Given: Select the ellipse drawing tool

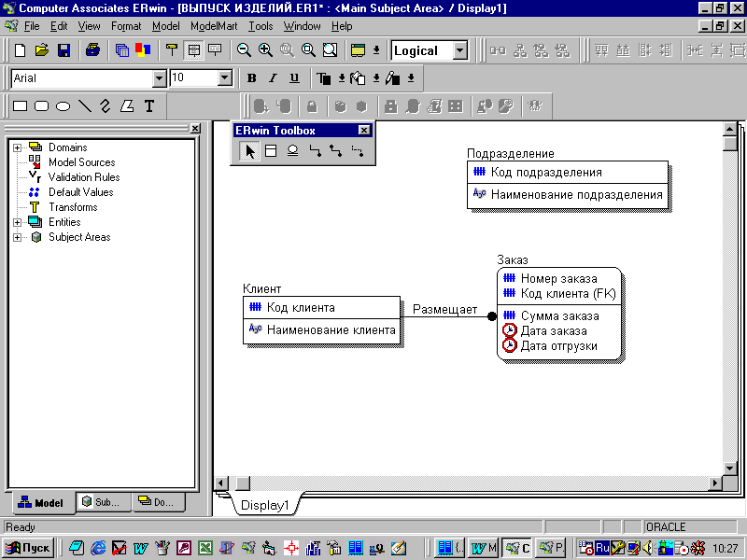Looking at the screenshot, I should coord(63,106).
